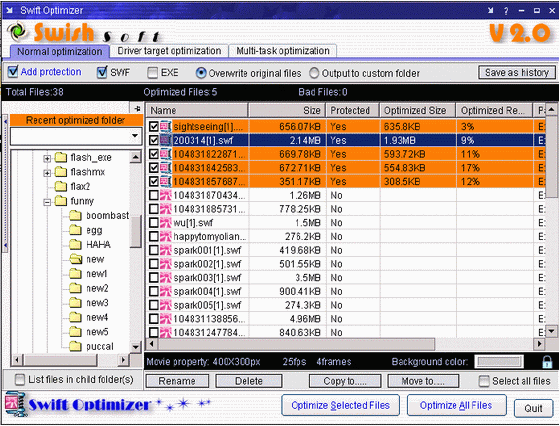Image resolution: width=560 pixels, height=426 pixels.
Task: Switch to Driver target optimization tab
Action: [x=169, y=51]
